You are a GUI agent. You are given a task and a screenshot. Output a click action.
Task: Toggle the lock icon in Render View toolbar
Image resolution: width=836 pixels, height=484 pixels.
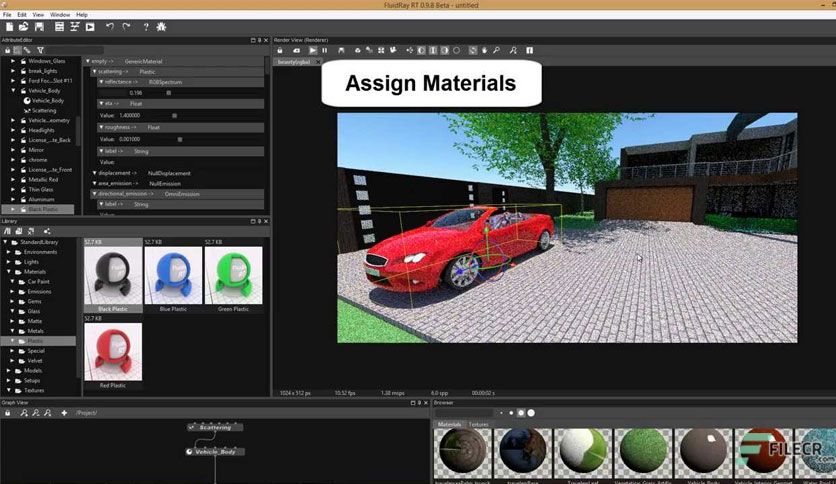(x=279, y=50)
